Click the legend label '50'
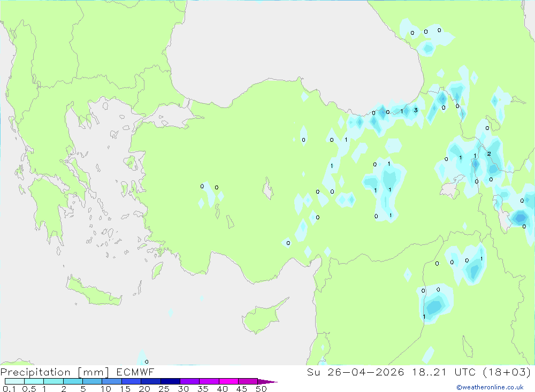The height and width of the screenshot is (392, 535). (x=261, y=389)
